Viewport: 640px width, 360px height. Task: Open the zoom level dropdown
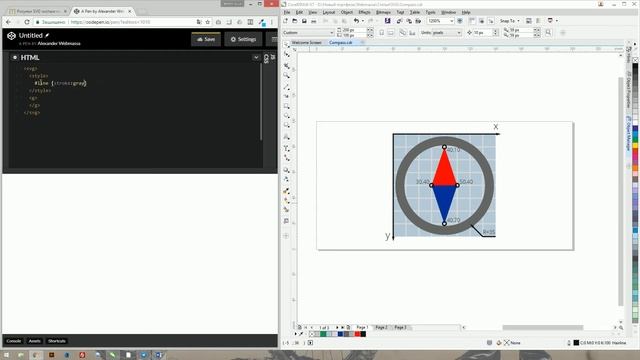[x=451, y=21]
